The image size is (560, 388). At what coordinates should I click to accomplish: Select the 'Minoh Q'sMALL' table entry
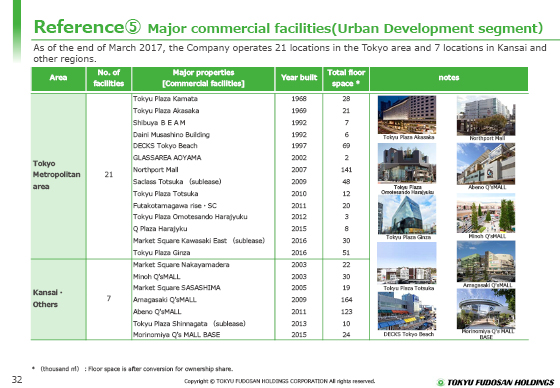click(157, 277)
